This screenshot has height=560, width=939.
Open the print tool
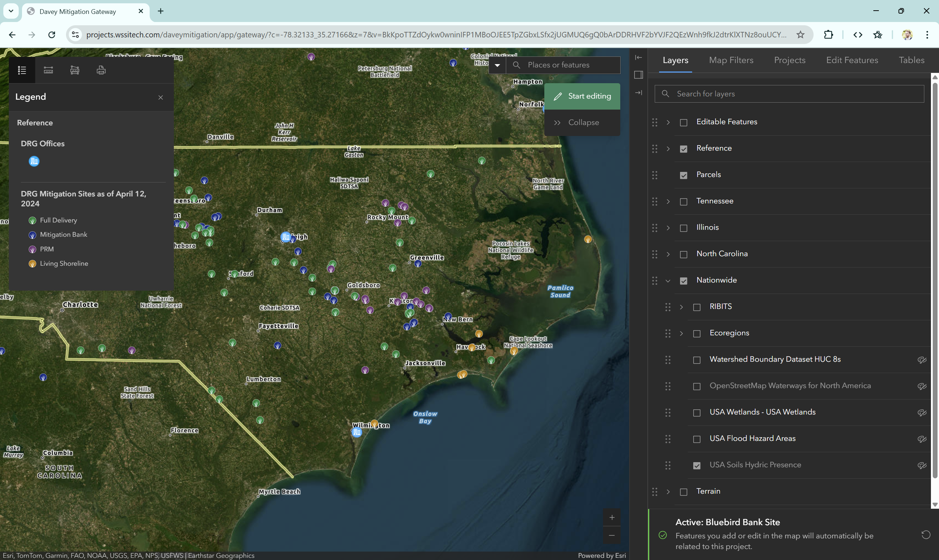(101, 70)
